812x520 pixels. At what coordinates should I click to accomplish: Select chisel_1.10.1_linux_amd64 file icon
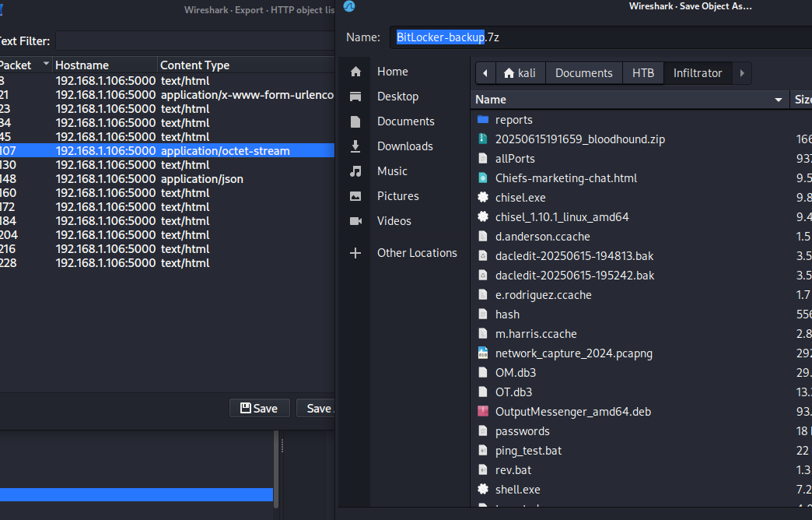tap(483, 216)
